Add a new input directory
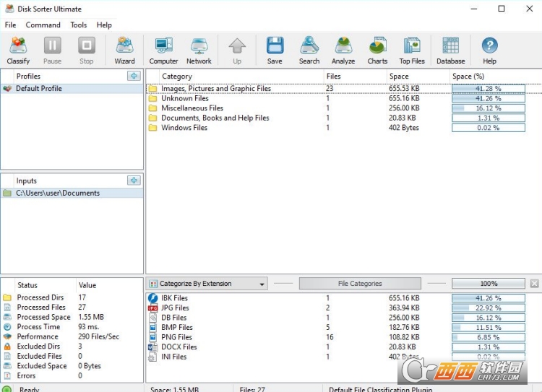542x392 pixels. point(134,180)
